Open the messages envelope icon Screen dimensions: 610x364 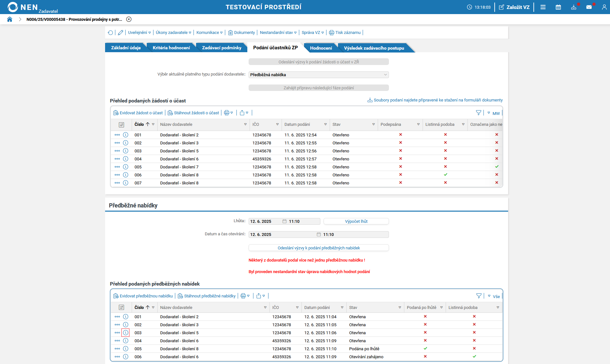click(x=589, y=7)
